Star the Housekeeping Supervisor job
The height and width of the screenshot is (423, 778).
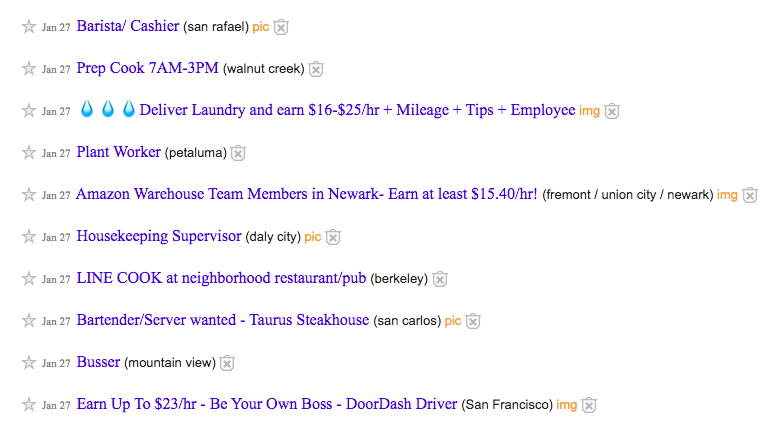click(x=28, y=237)
